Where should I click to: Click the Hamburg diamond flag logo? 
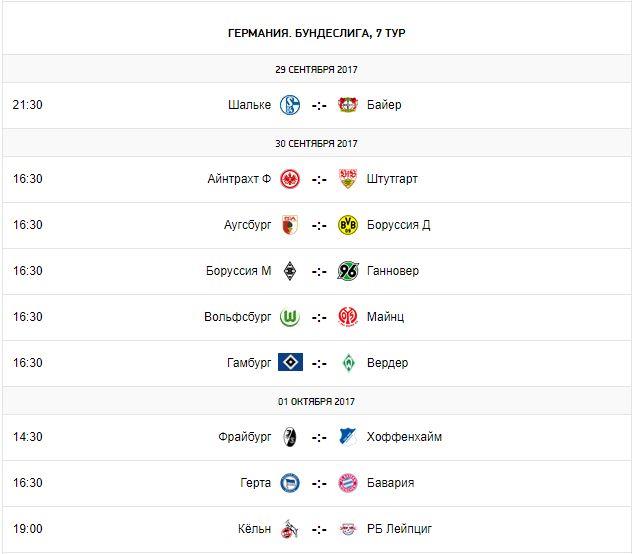[x=290, y=363]
